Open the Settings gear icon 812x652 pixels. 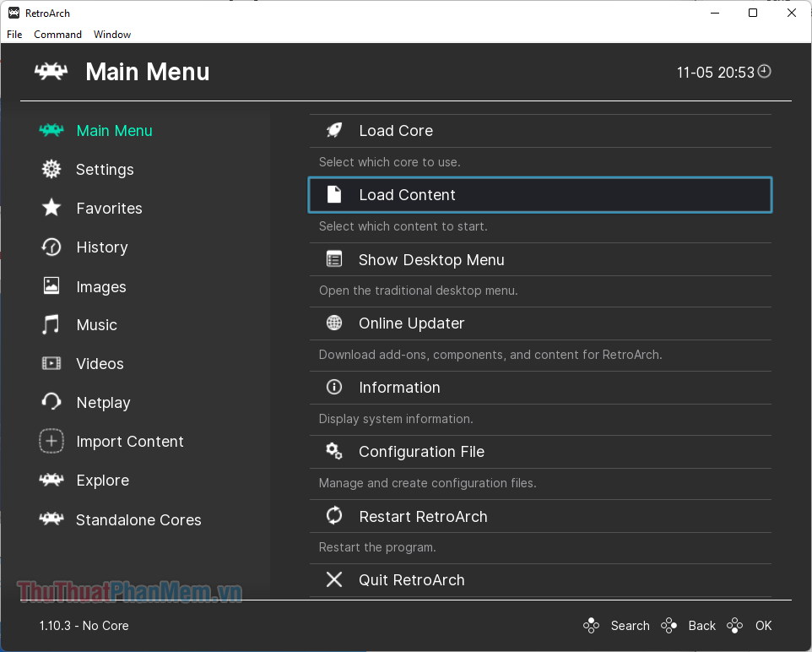click(x=51, y=169)
